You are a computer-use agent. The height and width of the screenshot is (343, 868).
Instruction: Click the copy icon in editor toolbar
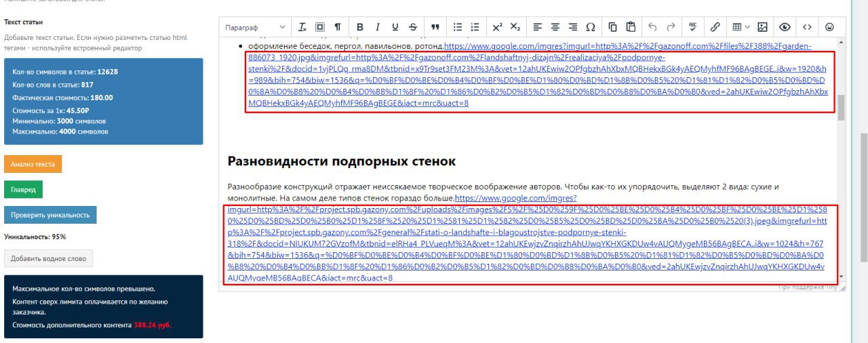click(613, 27)
